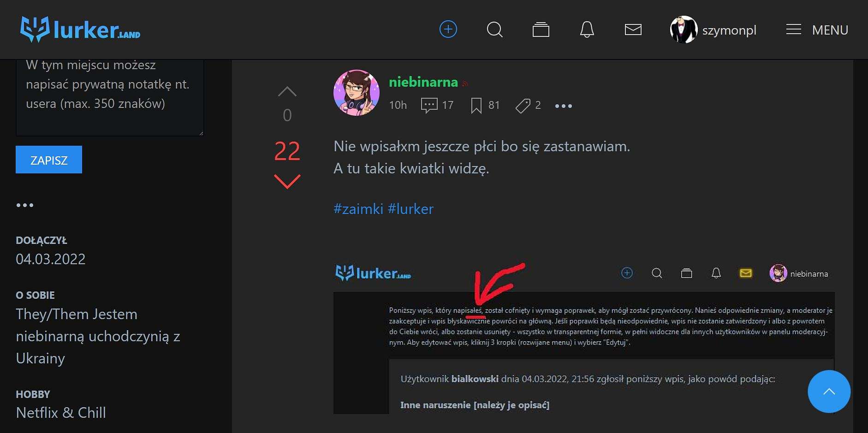Click the private note text area
The height and width of the screenshot is (433, 868).
point(110,97)
